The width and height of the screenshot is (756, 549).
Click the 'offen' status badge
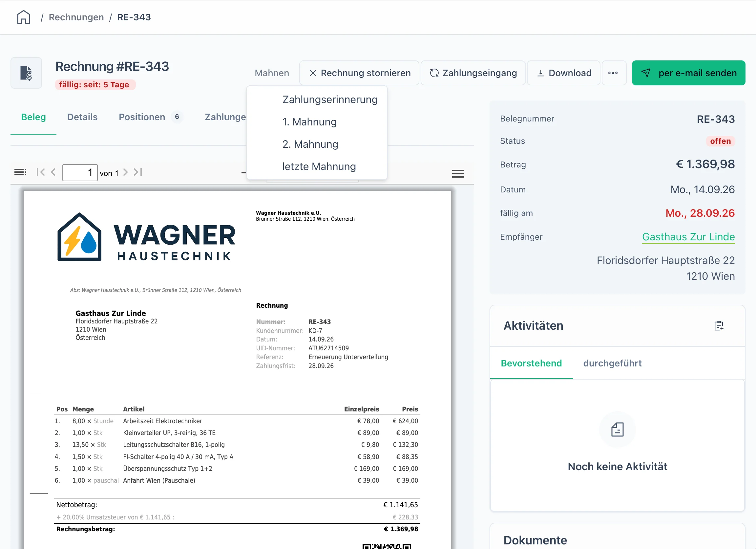tap(720, 141)
